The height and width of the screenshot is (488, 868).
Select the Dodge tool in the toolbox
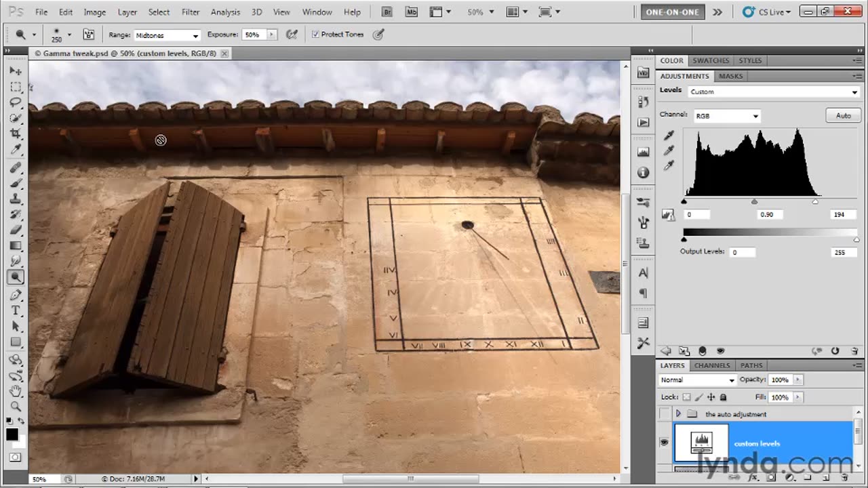point(16,277)
